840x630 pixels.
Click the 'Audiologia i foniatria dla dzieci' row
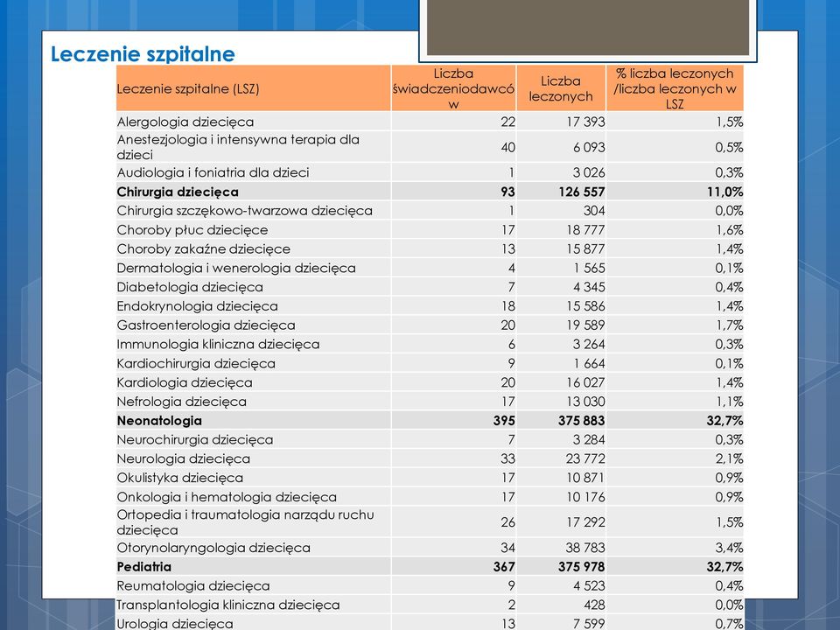pos(430,172)
